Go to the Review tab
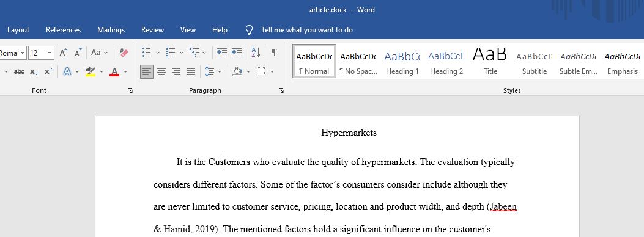644x237 pixels. (152, 30)
